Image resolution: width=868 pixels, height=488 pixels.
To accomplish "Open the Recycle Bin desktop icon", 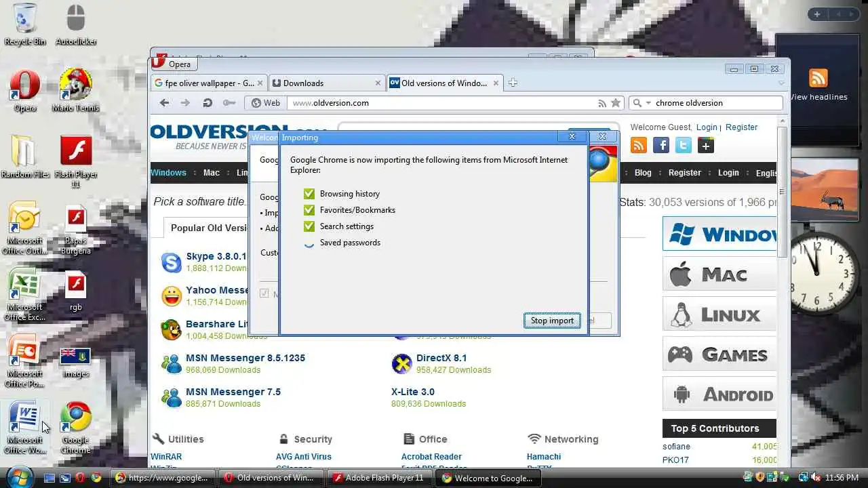I will tap(25, 24).
